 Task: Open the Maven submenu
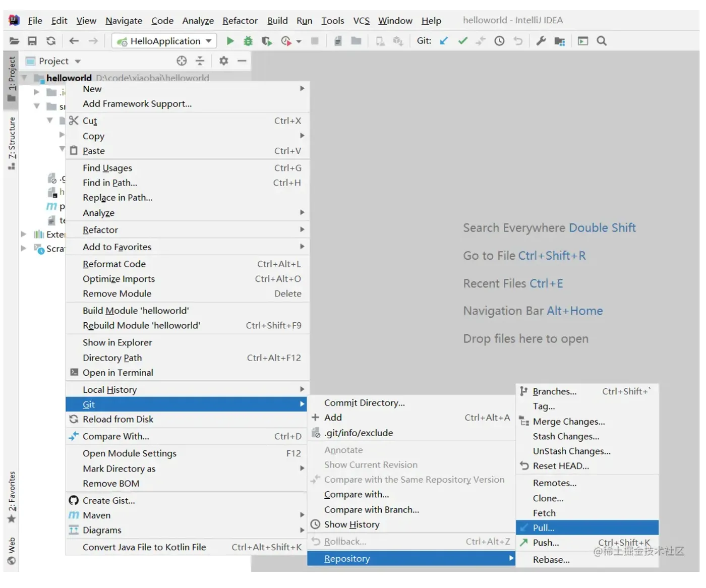tap(188, 515)
